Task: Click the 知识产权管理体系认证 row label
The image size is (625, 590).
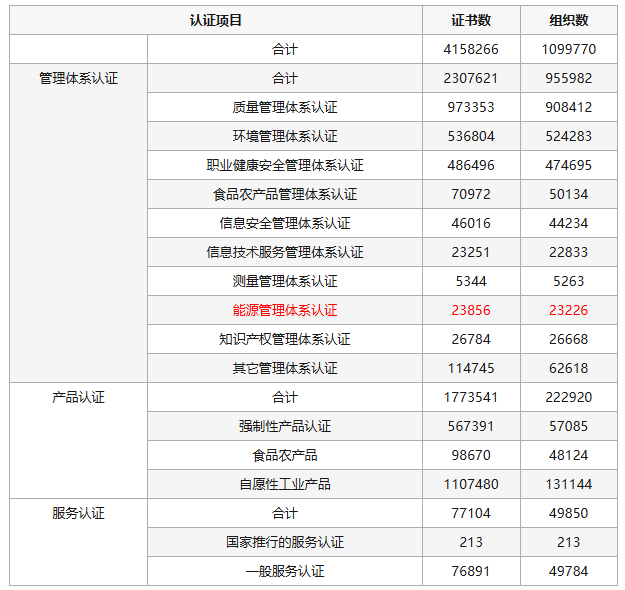Action: (285, 339)
